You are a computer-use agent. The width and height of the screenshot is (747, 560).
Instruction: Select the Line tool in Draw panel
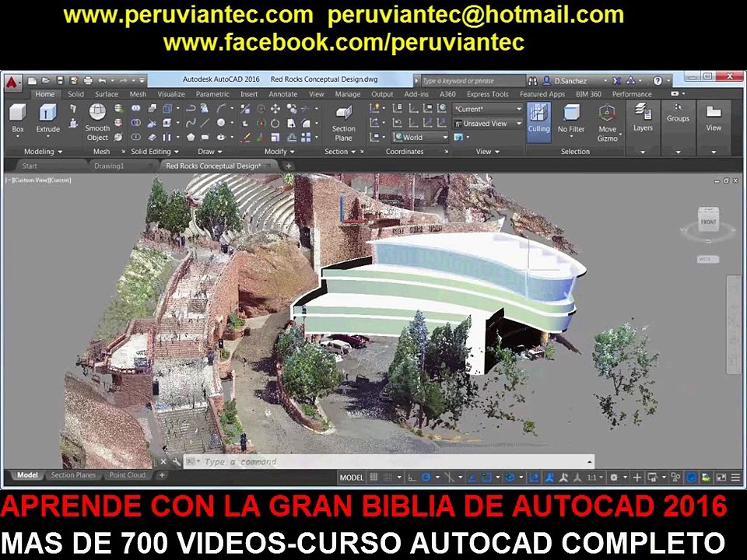point(205,123)
